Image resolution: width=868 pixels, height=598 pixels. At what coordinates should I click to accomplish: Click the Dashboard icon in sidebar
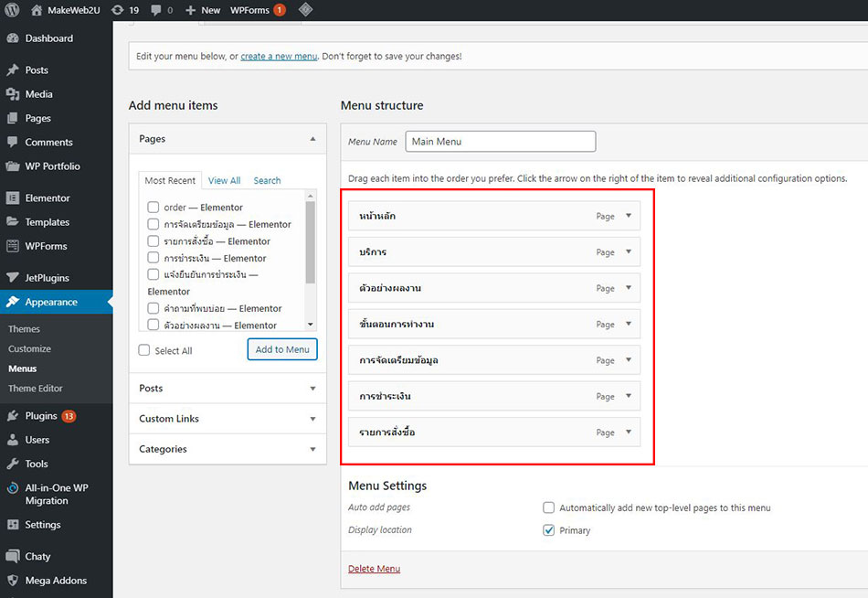12,38
